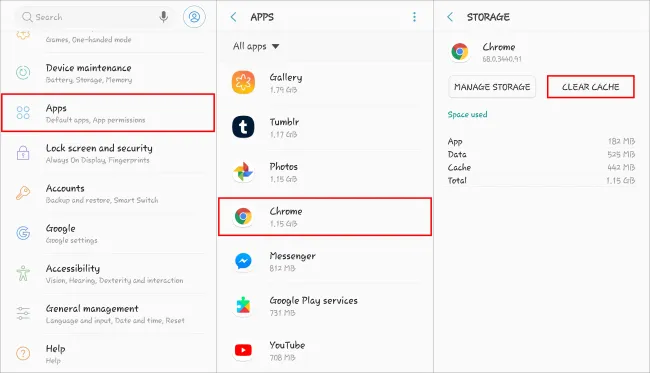650x373 pixels.
Task: Tap the microphone voice search icon
Action: coord(164,17)
